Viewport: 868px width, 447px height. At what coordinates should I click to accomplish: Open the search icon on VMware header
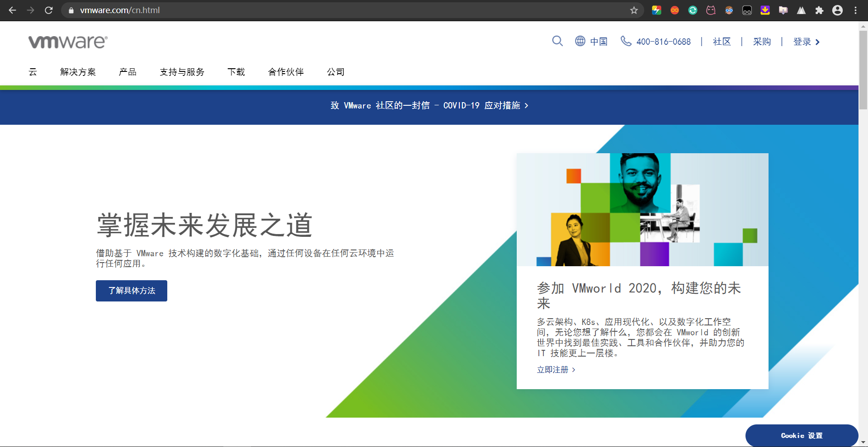coord(557,41)
